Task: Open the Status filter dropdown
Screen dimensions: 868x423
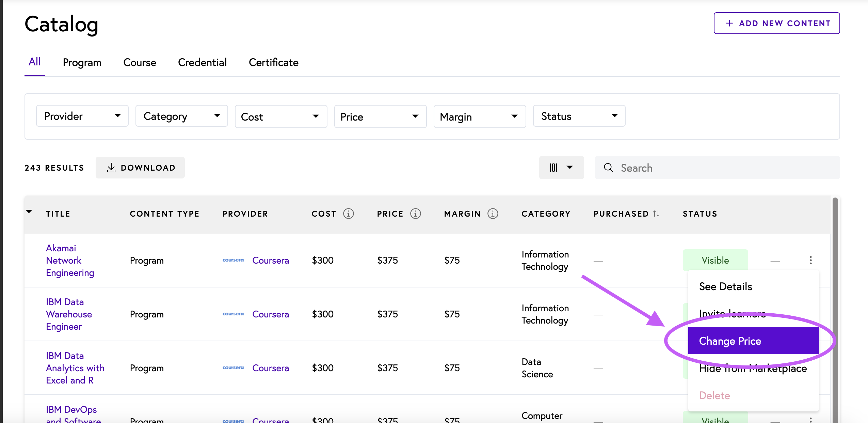Action: [x=579, y=116]
